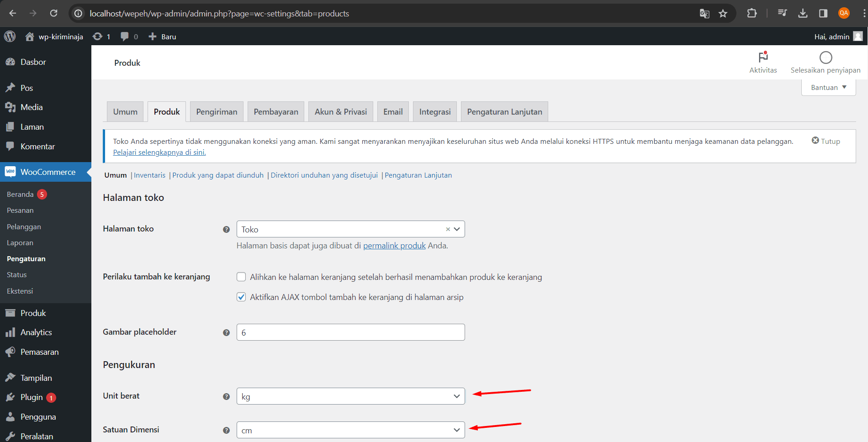Clear the Halaman toko selection with the x
Image resolution: width=868 pixels, height=442 pixels.
[x=447, y=229]
